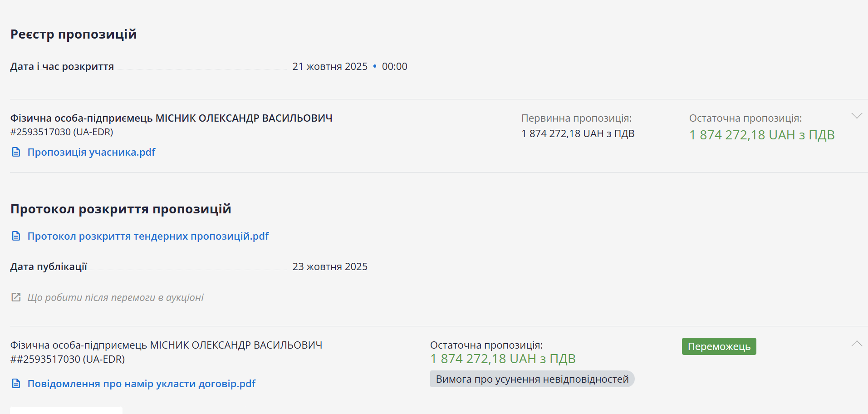Click the Вимога про усунення невідповідностей tag
Image resolution: width=868 pixels, height=414 pixels.
click(x=532, y=379)
